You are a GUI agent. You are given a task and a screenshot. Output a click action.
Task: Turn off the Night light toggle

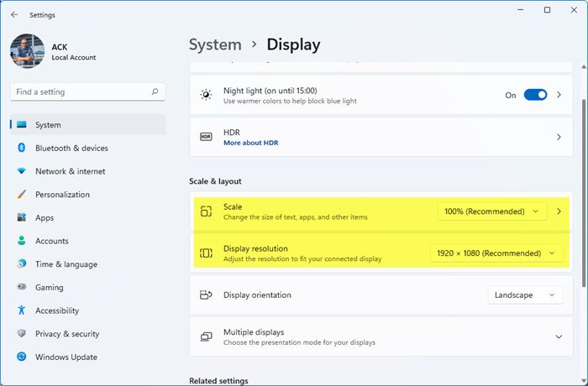coord(535,95)
